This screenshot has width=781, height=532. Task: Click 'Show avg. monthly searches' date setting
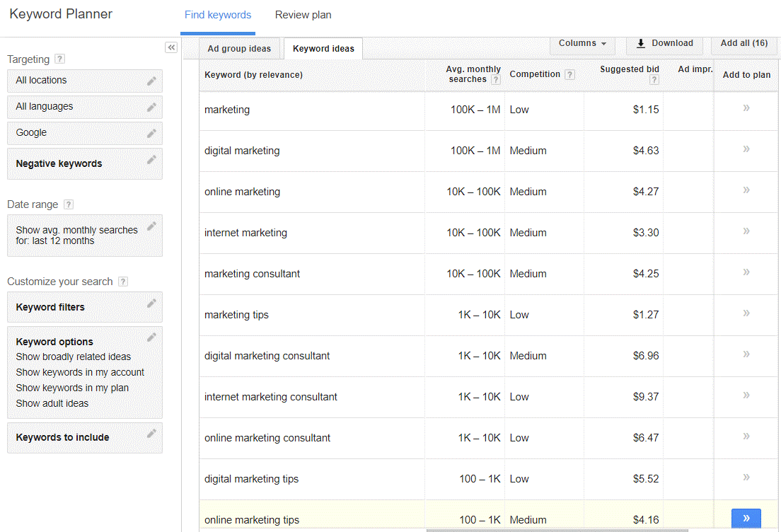click(x=85, y=236)
